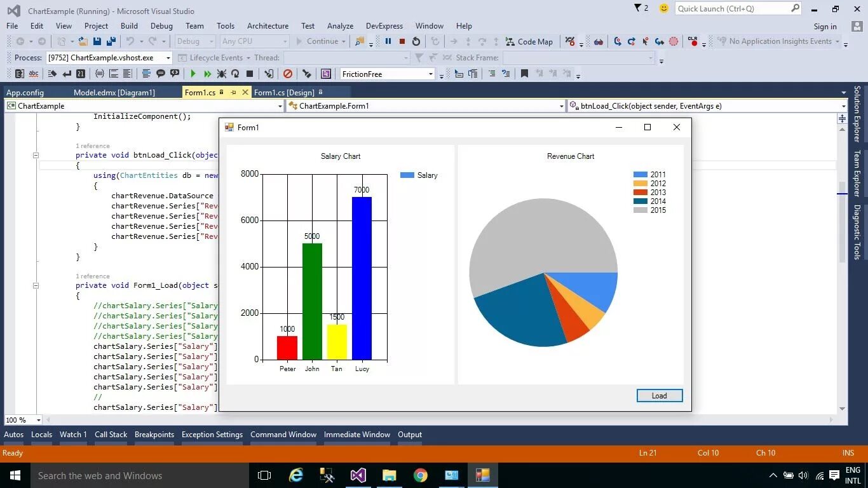Save the current file icon
The width and height of the screenshot is (868, 488).
[97, 41]
